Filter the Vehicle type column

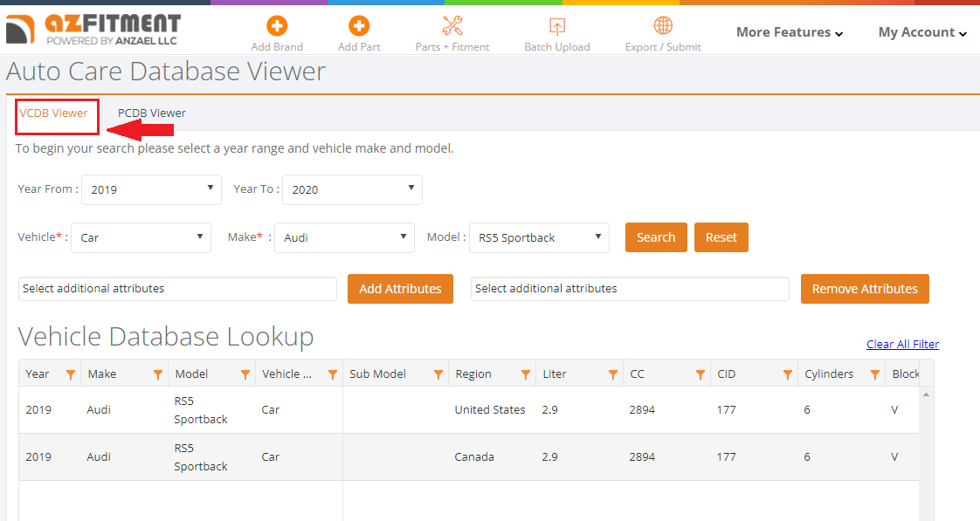[x=333, y=374]
